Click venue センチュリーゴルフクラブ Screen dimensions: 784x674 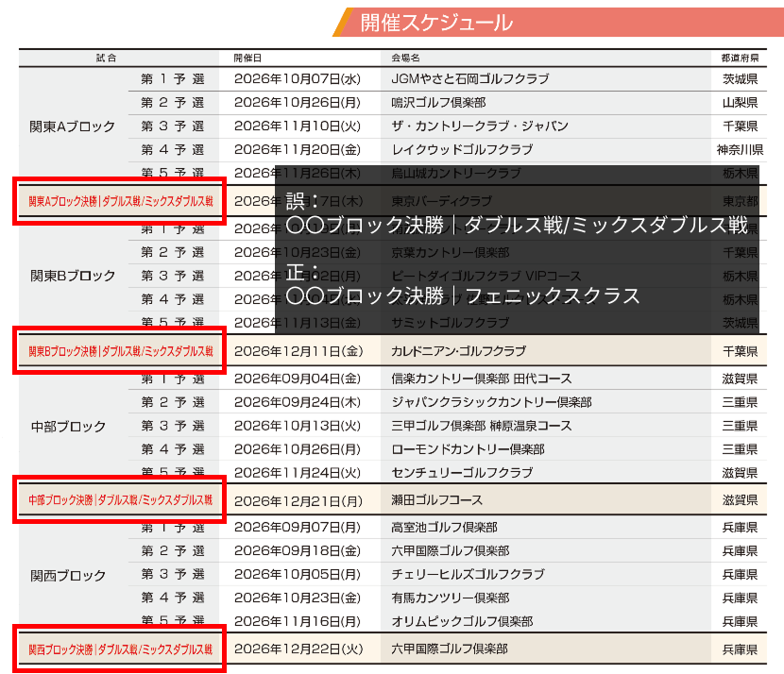click(462, 473)
